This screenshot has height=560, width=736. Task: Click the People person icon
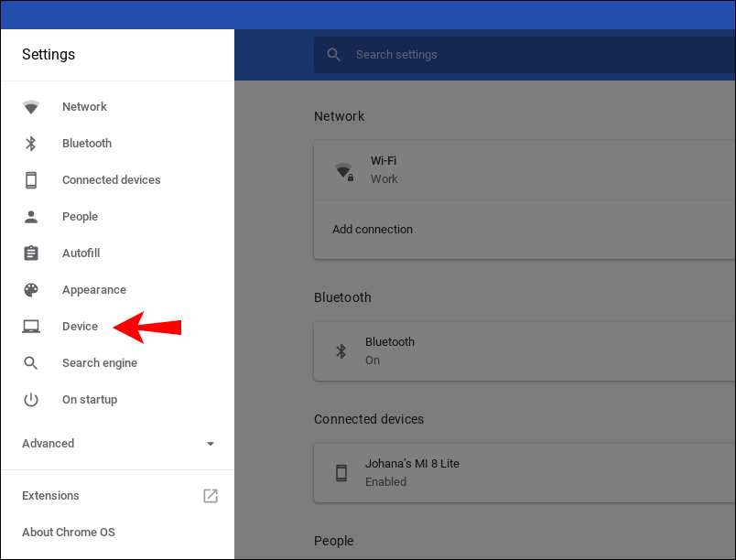(x=31, y=217)
